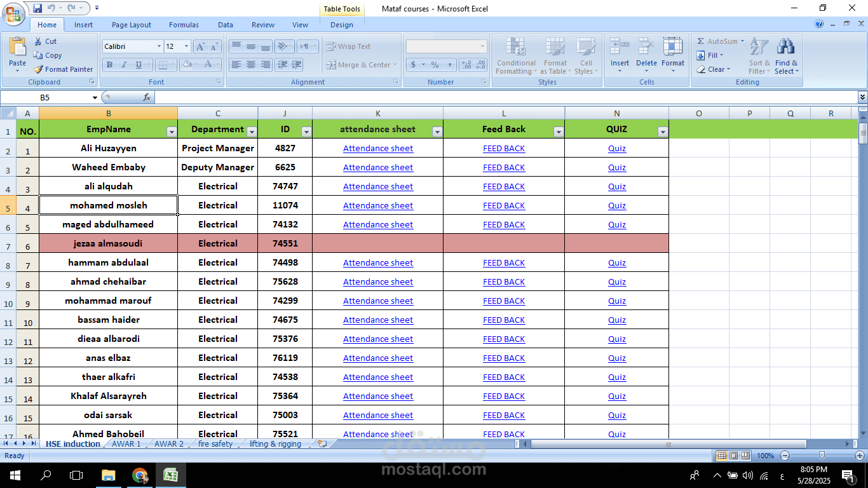
Task: Align cell text left
Action: 236,65
